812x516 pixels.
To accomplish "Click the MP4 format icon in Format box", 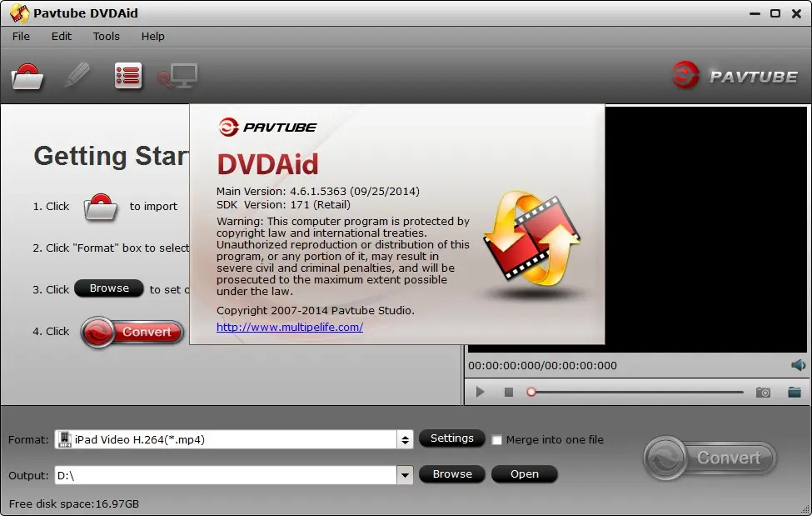I will click(x=65, y=439).
